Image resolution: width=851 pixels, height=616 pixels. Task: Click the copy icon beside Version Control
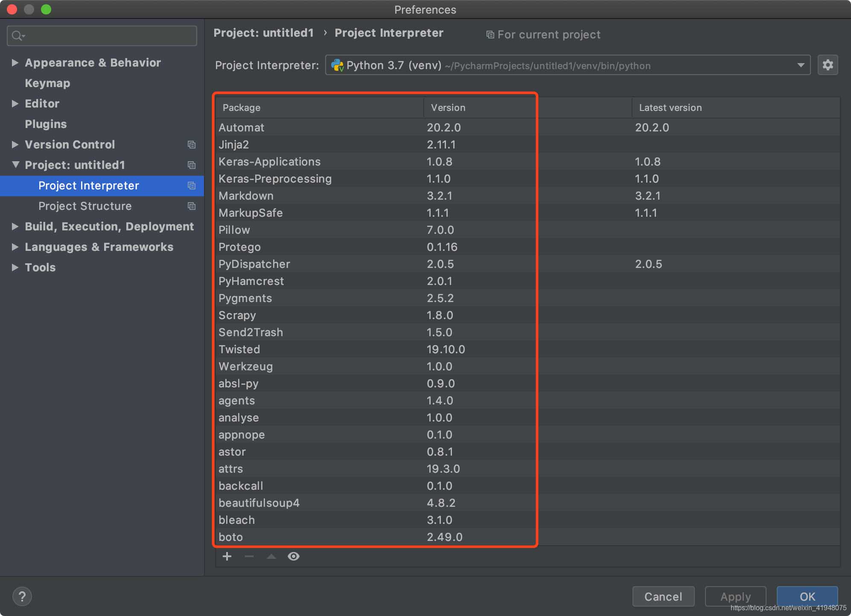[192, 145]
